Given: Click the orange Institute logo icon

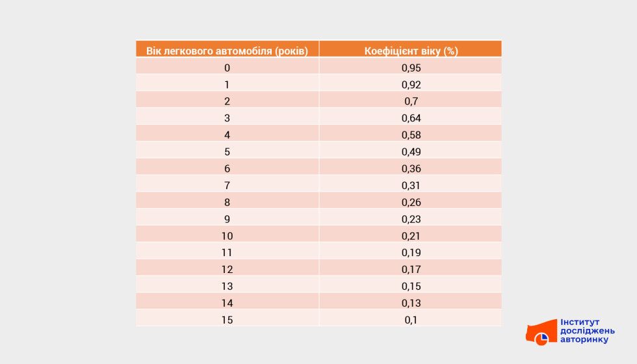Looking at the screenshot, I should coord(540,333).
